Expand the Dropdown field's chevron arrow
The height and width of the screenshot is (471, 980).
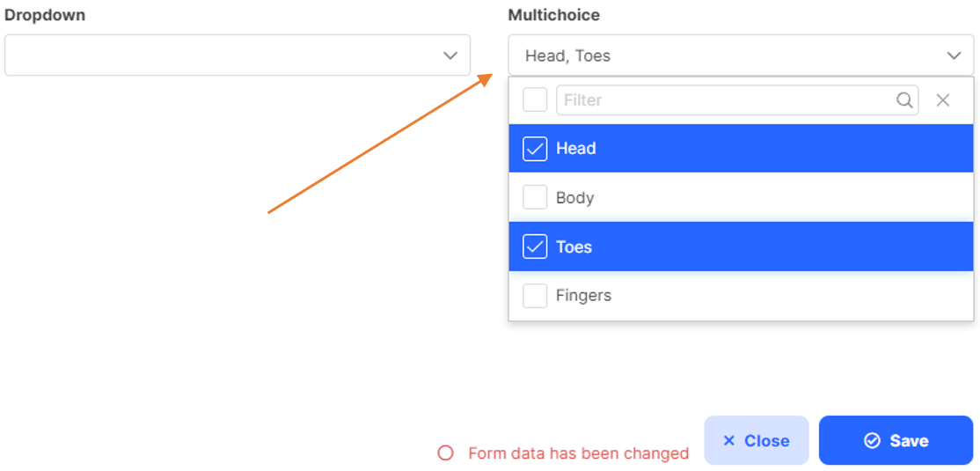(x=450, y=55)
